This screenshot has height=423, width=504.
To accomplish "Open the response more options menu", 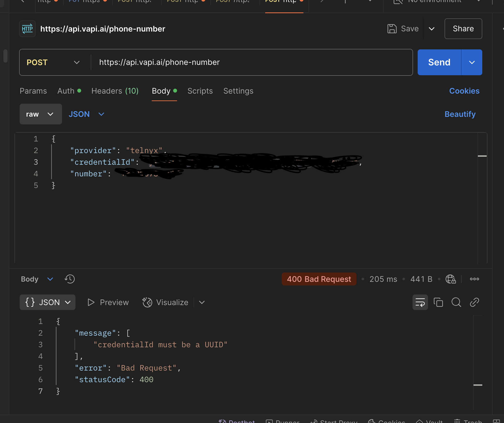I will coord(474,279).
